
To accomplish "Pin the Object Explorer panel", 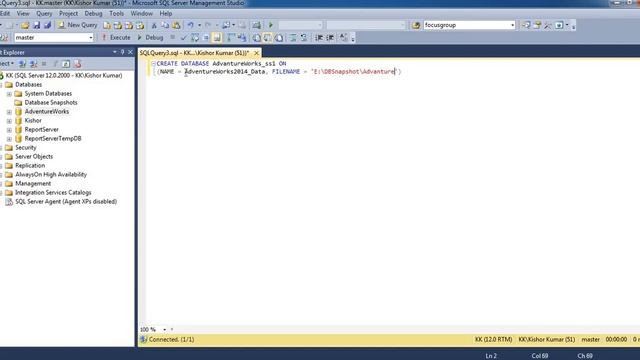I will point(122,52).
